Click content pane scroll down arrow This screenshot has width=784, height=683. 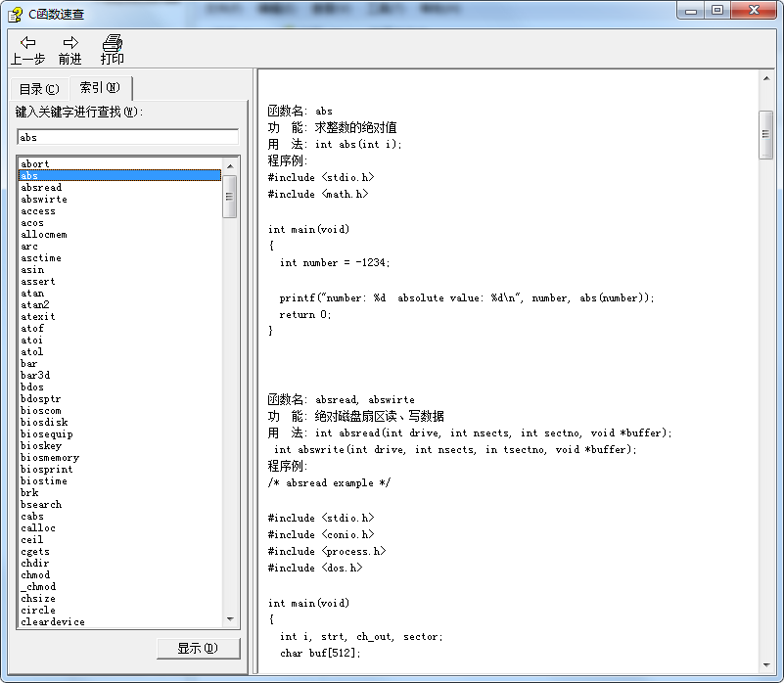coord(766,664)
